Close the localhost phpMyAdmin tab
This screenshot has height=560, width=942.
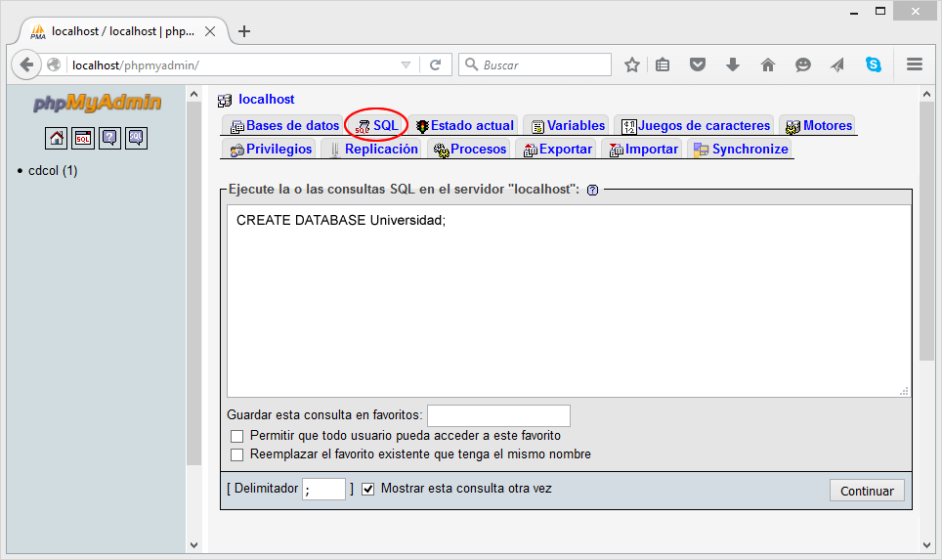coord(210,31)
